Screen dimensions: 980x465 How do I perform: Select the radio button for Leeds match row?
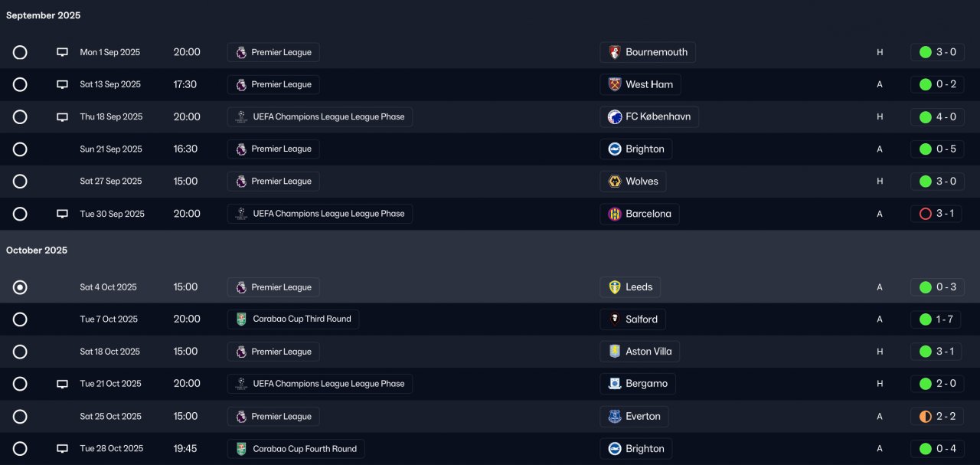(20, 287)
